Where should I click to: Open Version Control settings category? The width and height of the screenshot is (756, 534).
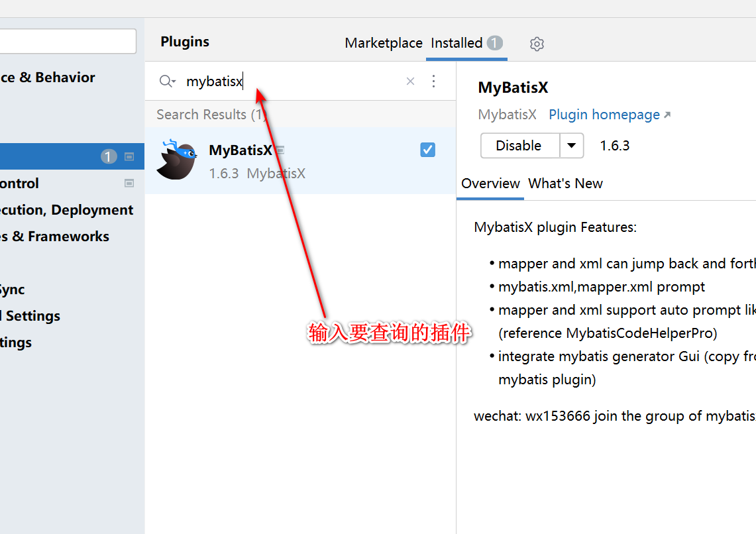coord(19,184)
